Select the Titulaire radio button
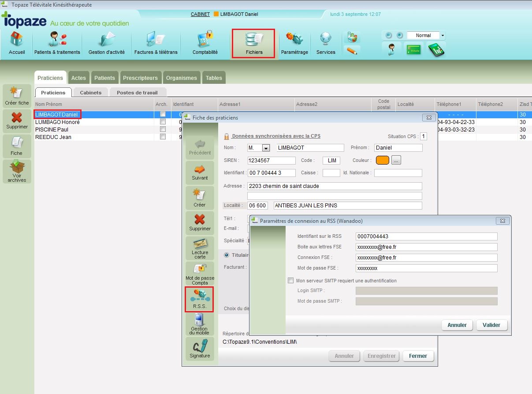Screen dimensions: 532x394 (227, 255)
